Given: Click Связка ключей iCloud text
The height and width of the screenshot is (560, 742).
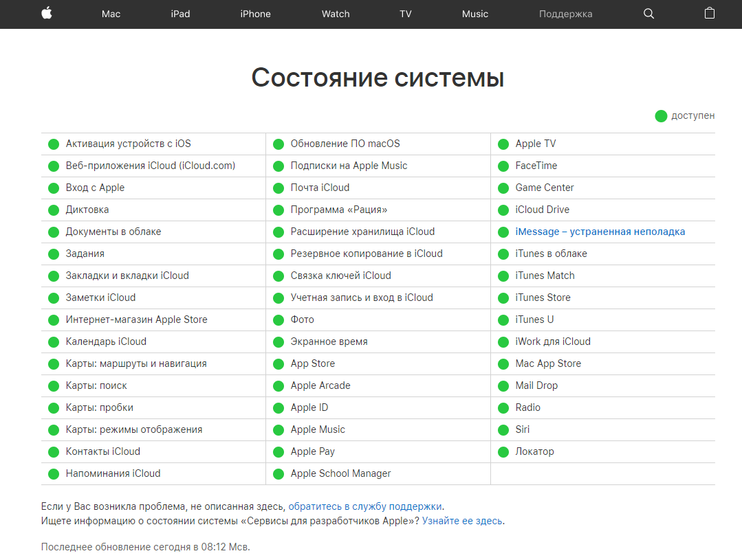Looking at the screenshot, I should click(x=340, y=276).
